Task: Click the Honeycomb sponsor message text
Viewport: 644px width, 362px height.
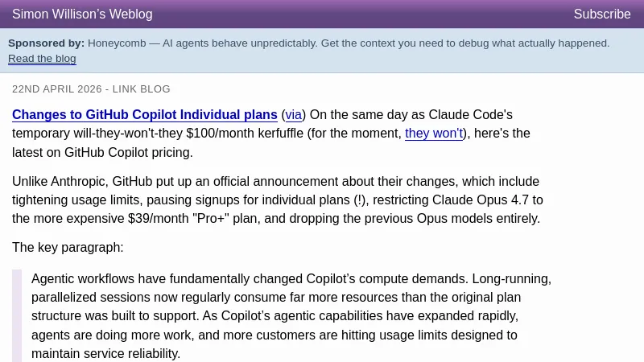Action: pyautogui.click(x=348, y=43)
